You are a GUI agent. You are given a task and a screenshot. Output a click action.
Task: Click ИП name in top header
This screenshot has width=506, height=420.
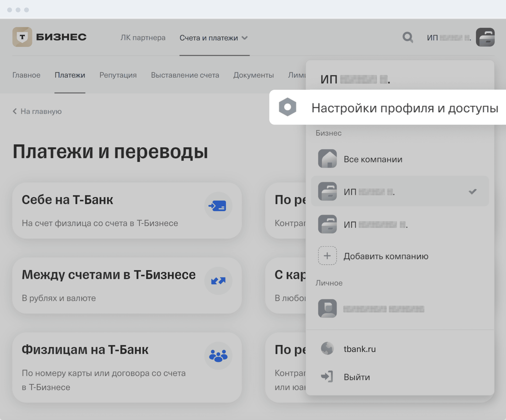449,38
